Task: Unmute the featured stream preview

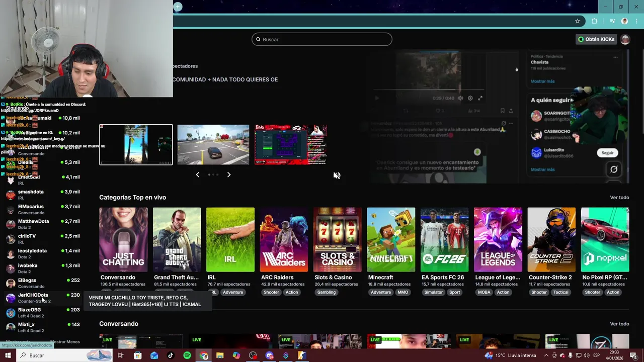Action: point(337,175)
